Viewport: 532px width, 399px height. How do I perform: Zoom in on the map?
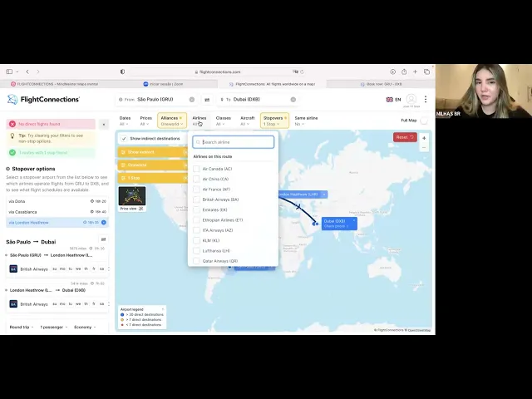424,138
